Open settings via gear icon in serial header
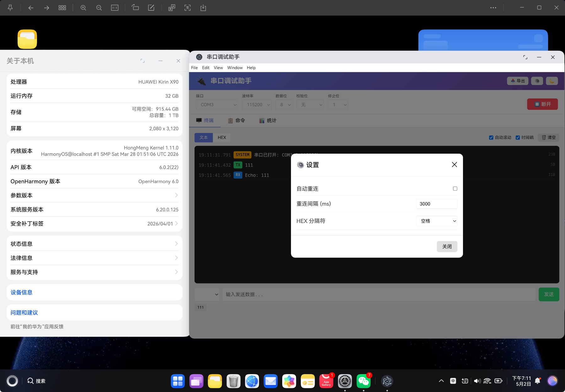565x392 pixels. point(537,81)
